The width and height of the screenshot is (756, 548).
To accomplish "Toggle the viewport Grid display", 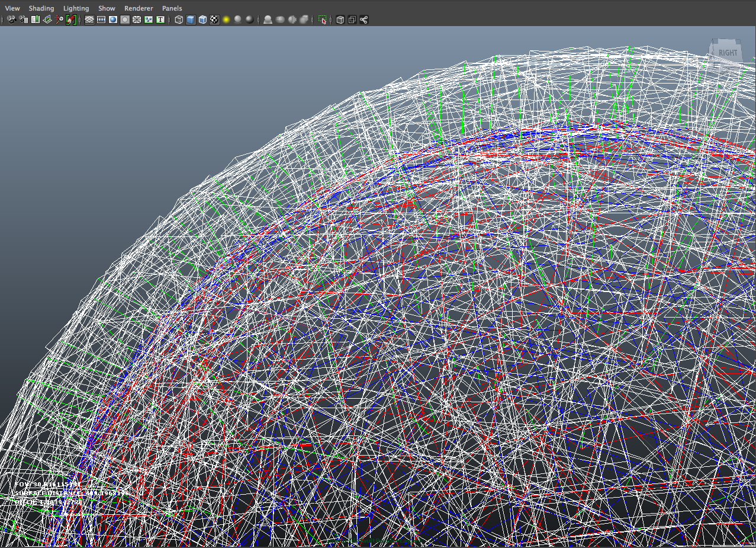I will point(89,20).
